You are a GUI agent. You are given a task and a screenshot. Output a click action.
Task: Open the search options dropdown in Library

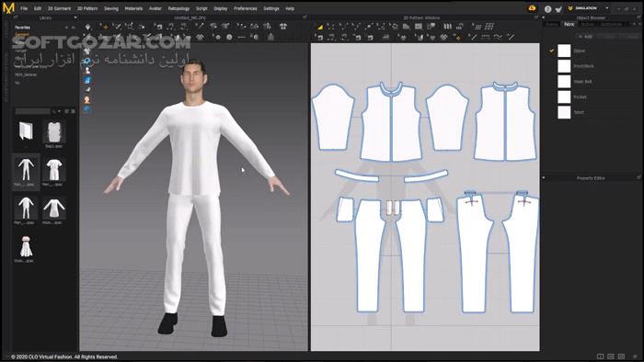pos(59,111)
